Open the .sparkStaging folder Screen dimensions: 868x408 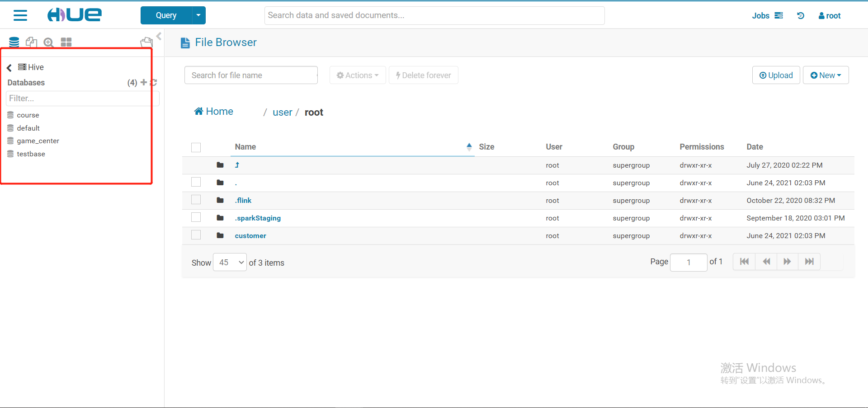tap(258, 218)
